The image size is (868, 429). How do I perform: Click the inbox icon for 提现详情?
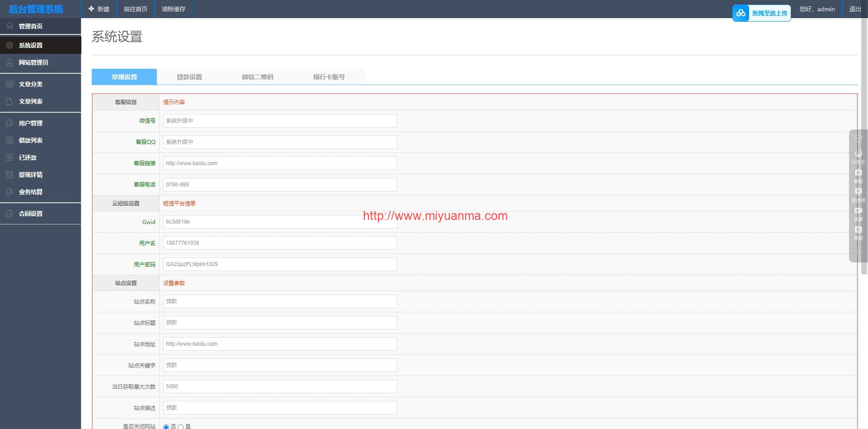(x=9, y=175)
